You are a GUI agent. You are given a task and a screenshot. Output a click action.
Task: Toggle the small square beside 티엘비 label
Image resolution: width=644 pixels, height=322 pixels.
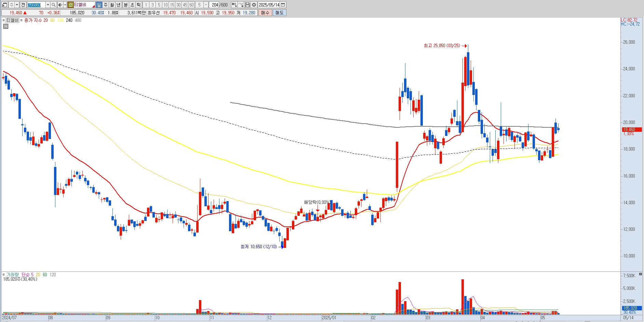[x=4, y=20]
